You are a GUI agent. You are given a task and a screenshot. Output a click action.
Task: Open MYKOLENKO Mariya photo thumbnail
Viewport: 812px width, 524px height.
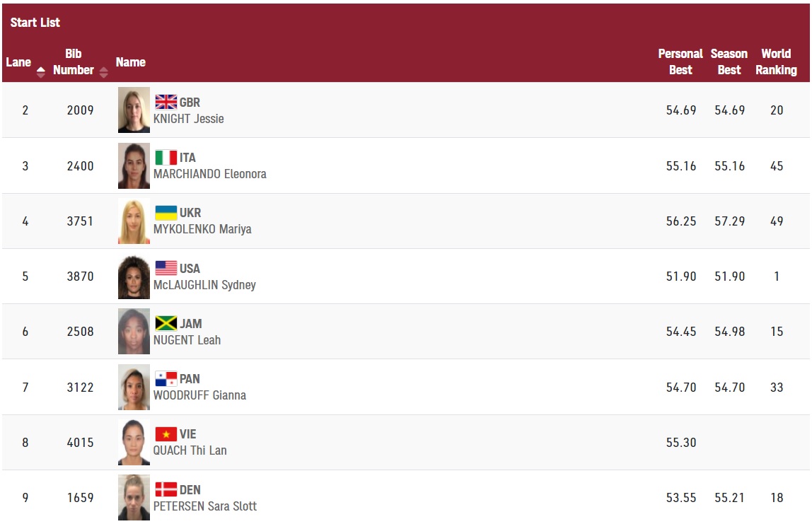pos(134,221)
